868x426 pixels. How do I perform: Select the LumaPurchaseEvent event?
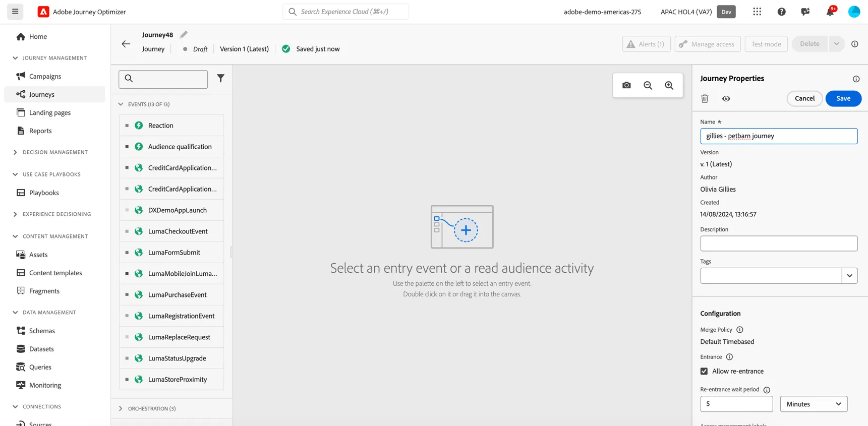point(171,295)
